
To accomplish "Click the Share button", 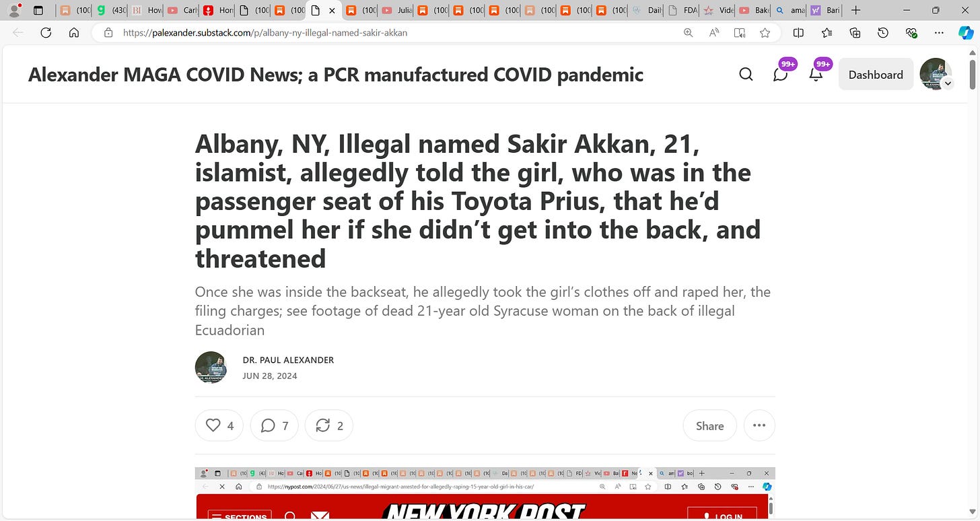I will point(710,425).
